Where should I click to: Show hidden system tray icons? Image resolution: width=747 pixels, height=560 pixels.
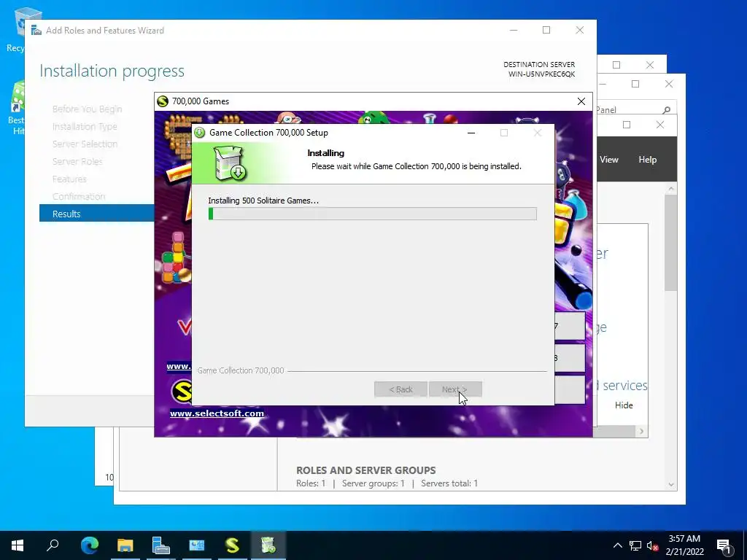point(617,545)
